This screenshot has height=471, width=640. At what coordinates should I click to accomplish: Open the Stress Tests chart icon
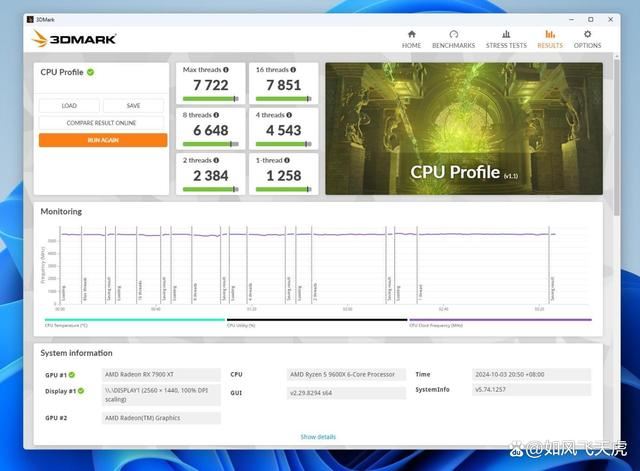tap(506, 34)
